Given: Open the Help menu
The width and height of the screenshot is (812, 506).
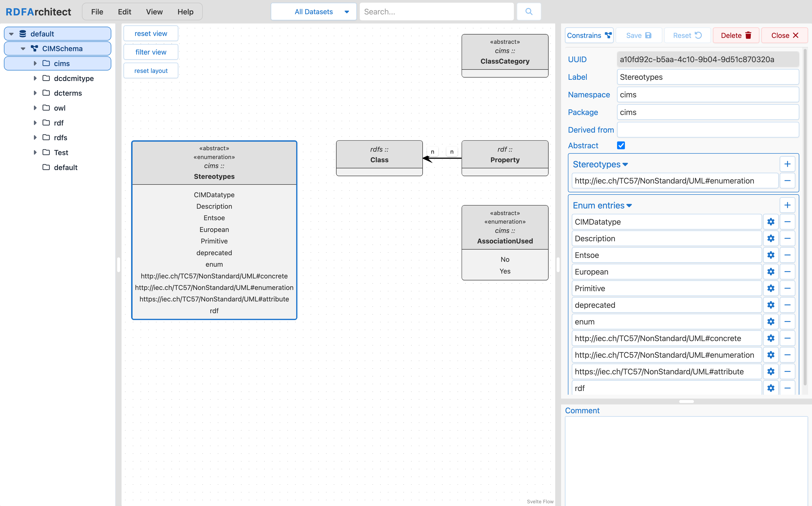Looking at the screenshot, I should [x=185, y=12].
